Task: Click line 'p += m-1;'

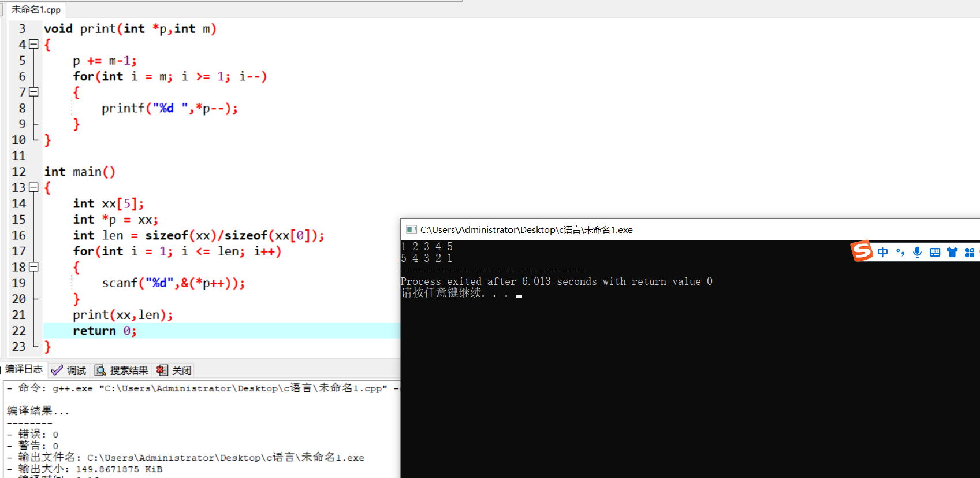Action: (105, 60)
